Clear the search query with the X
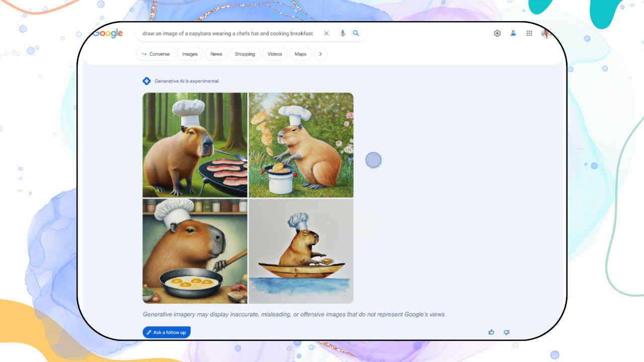This screenshot has width=644, height=362. (326, 33)
